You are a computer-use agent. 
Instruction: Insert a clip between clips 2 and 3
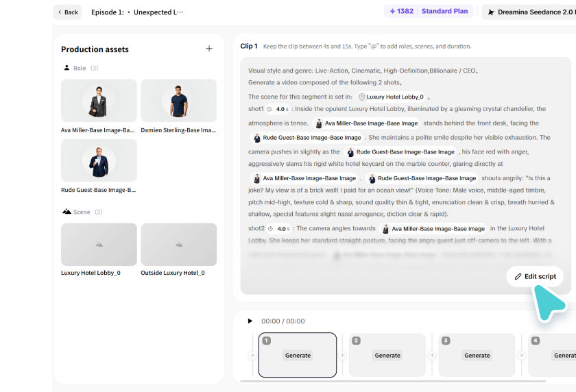click(432, 355)
